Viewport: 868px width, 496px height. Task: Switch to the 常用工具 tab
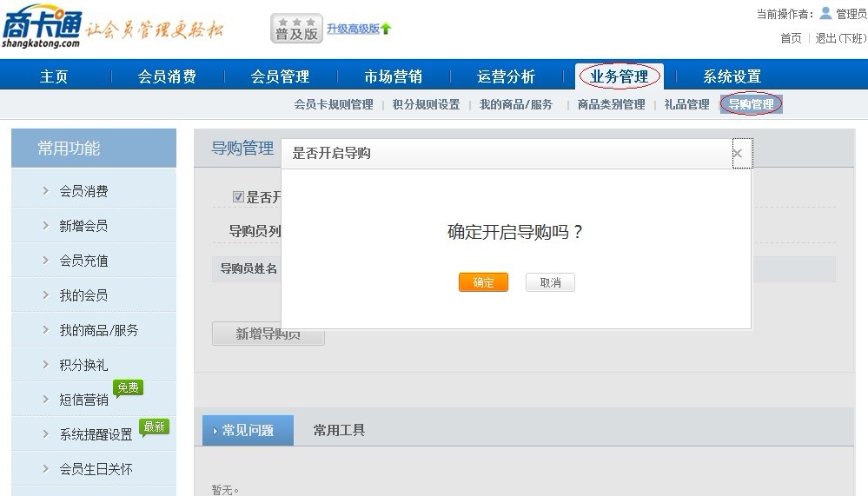(339, 430)
